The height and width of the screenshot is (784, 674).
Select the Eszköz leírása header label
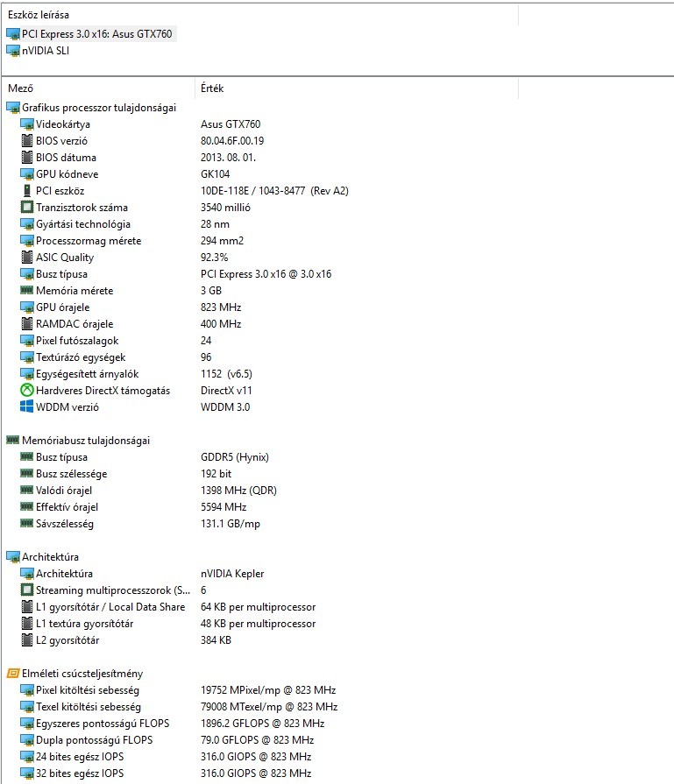39,15
